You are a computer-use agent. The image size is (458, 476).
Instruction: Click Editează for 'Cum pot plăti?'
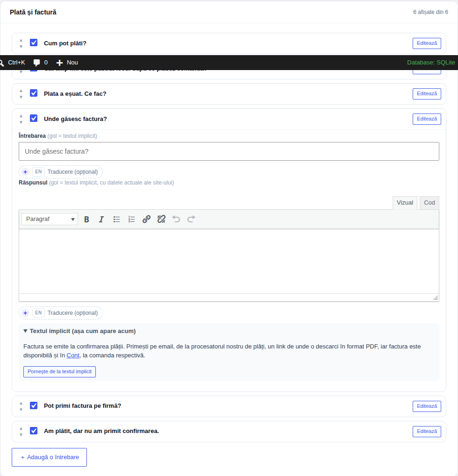(x=427, y=43)
